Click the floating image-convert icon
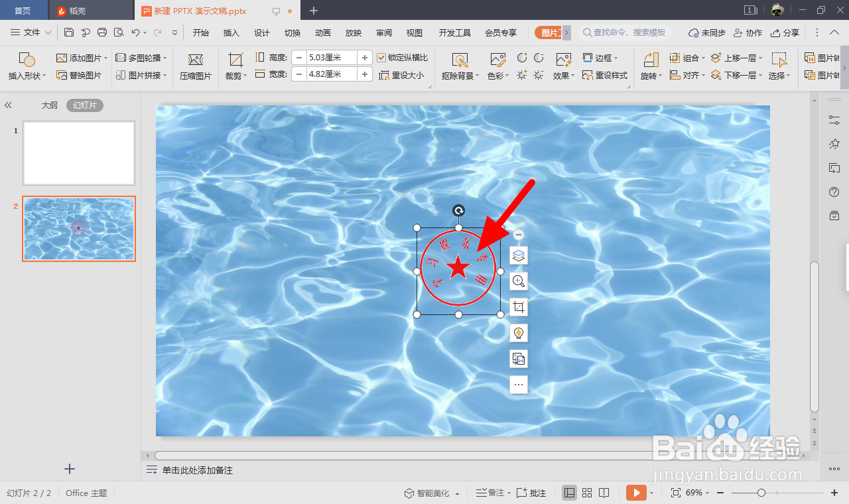849x504 pixels. coord(519,359)
